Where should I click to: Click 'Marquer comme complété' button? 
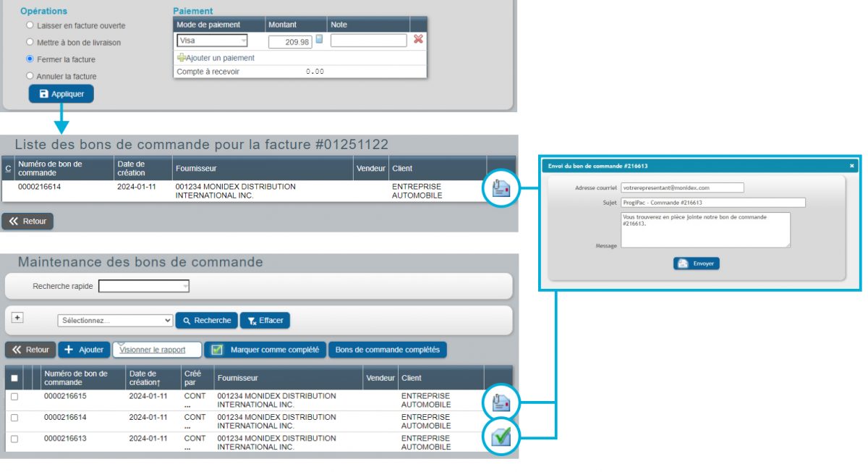(x=265, y=350)
